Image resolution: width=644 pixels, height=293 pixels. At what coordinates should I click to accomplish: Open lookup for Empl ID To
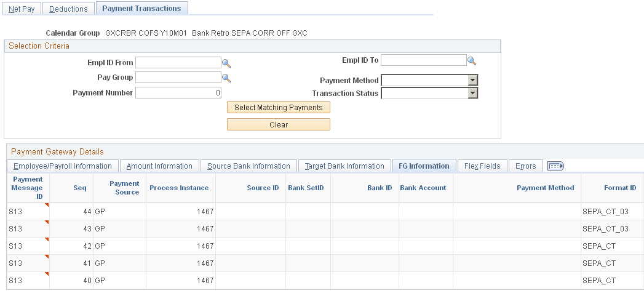472,61
